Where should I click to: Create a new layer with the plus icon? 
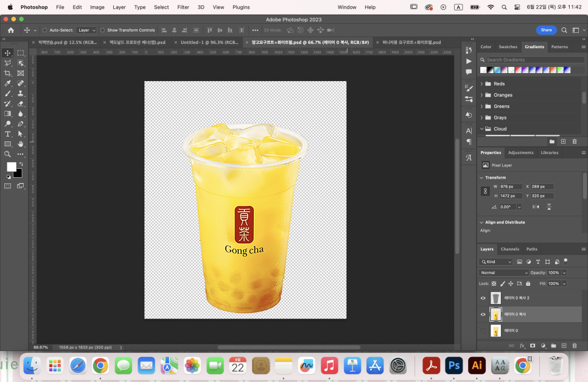pos(564,345)
